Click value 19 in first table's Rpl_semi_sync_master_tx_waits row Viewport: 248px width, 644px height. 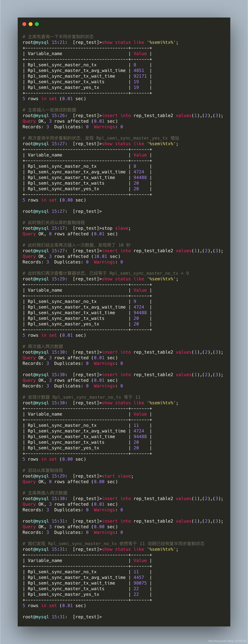136,82
